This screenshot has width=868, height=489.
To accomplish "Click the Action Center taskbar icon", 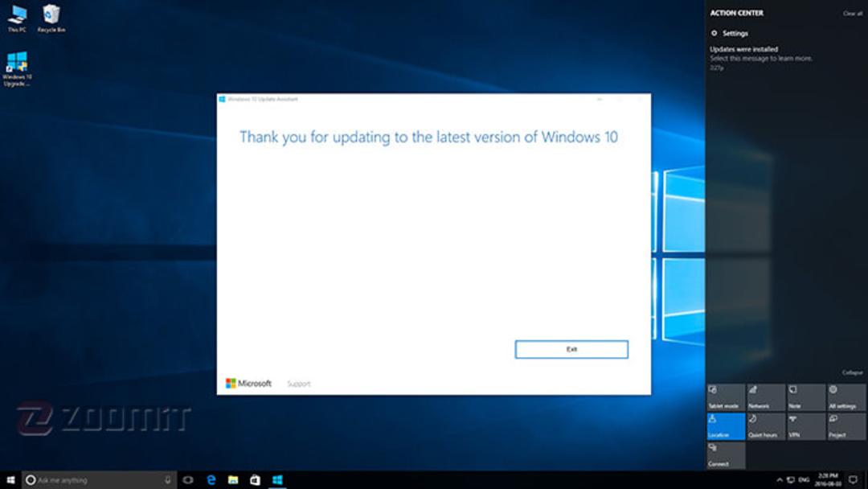I will (x=853, y=480).
